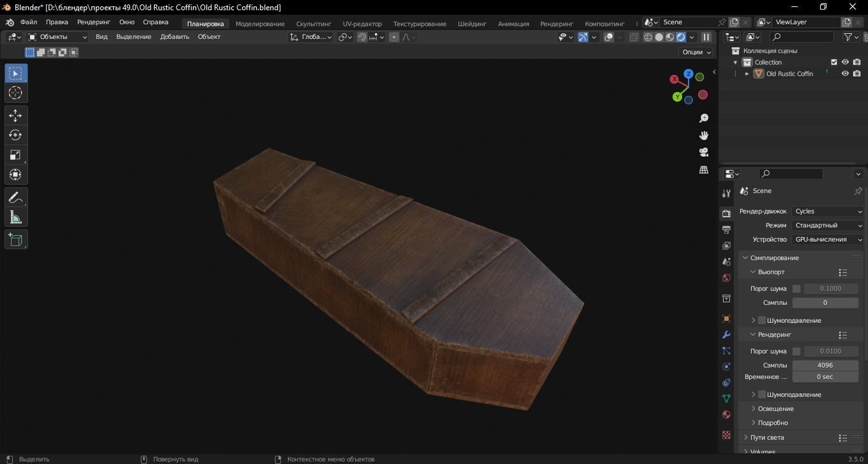The width and height of the screenshot is (868, 464).
Task: Toggle Collection exclude checkbox in outliner
Action: click(834, 62)
